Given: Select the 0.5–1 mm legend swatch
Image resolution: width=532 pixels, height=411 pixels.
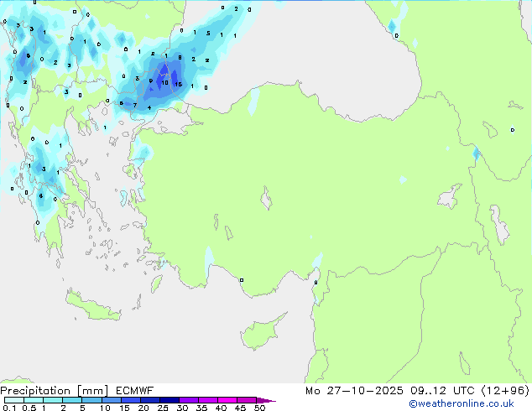Looking at the screenshot, I should point(34,400).
